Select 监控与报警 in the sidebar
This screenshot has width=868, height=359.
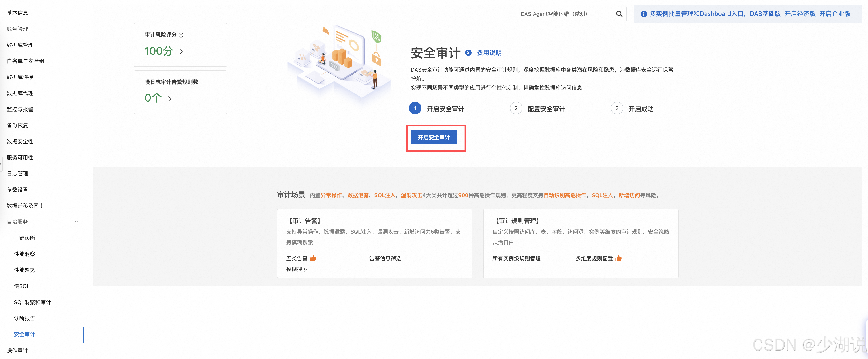click(20, 109)
